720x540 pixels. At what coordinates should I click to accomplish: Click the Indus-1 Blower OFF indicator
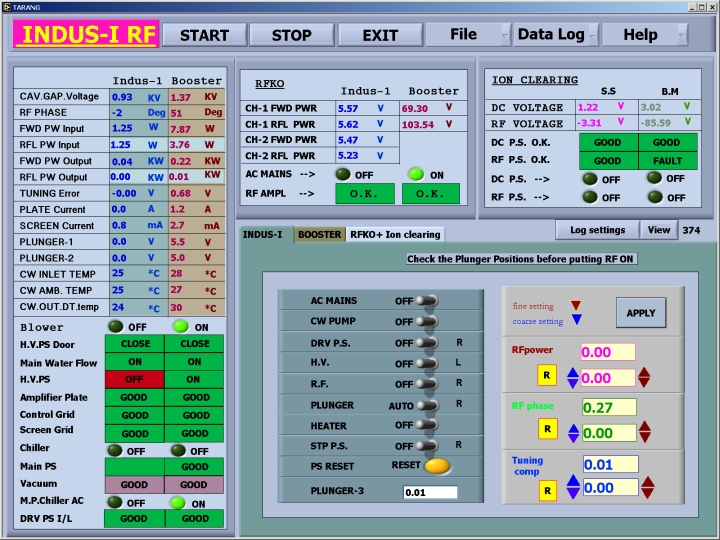pos(117,327)
